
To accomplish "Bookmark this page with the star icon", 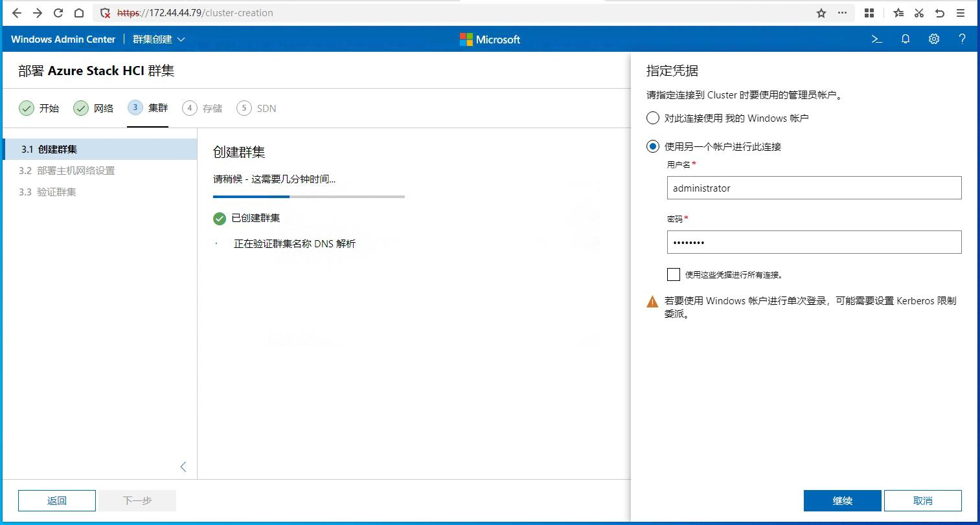I will coord(821,13).
